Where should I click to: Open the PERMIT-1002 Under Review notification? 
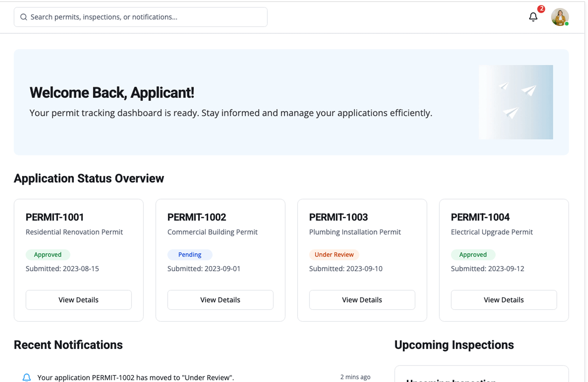coord(136,377)
